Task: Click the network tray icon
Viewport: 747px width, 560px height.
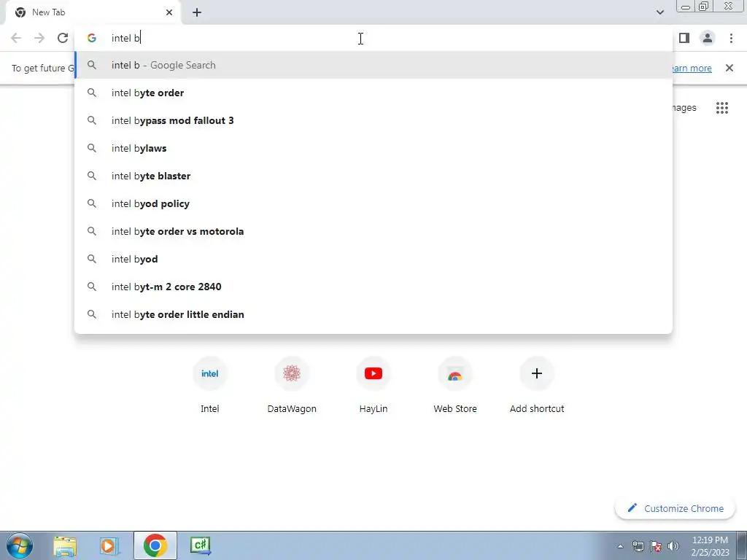Action: 638,547
